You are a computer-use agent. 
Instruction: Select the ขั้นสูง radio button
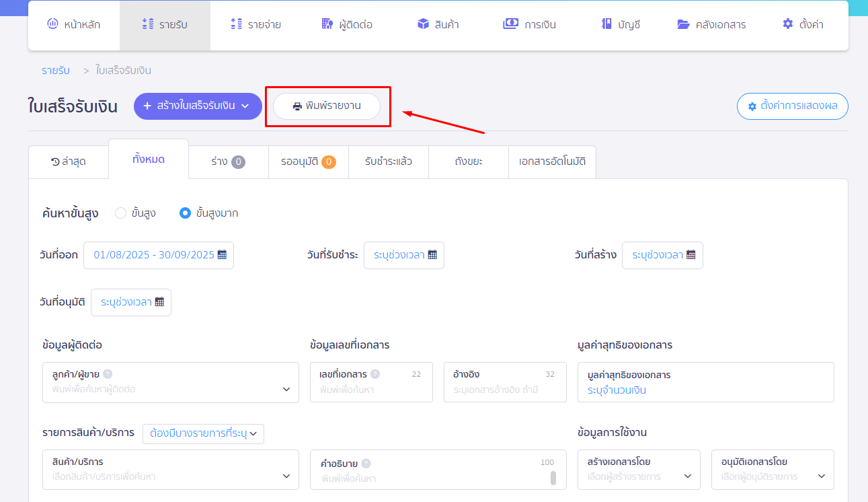tap(121, 213)
